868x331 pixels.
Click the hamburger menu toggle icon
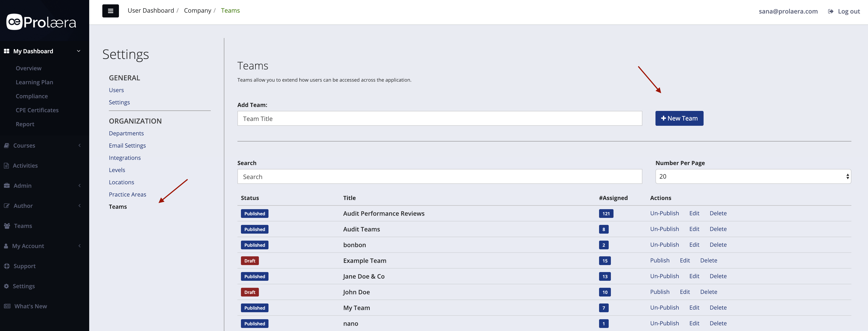pos(110,11)
